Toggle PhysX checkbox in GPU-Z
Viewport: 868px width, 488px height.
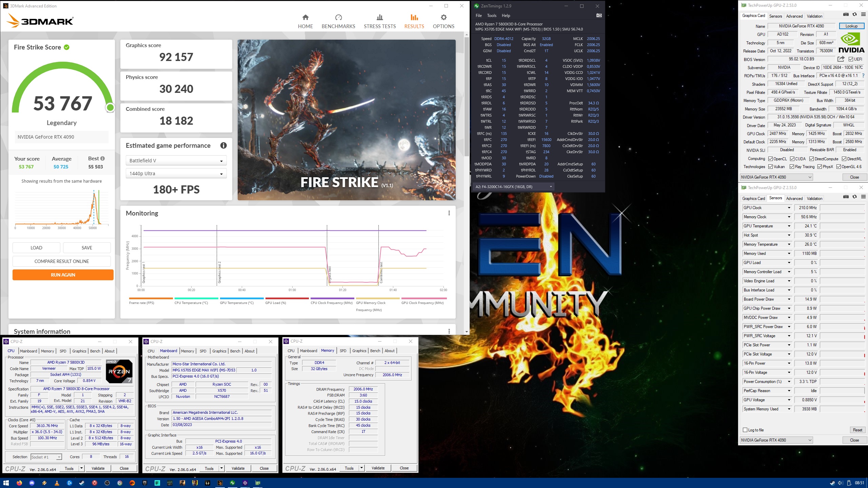point(820,167)
